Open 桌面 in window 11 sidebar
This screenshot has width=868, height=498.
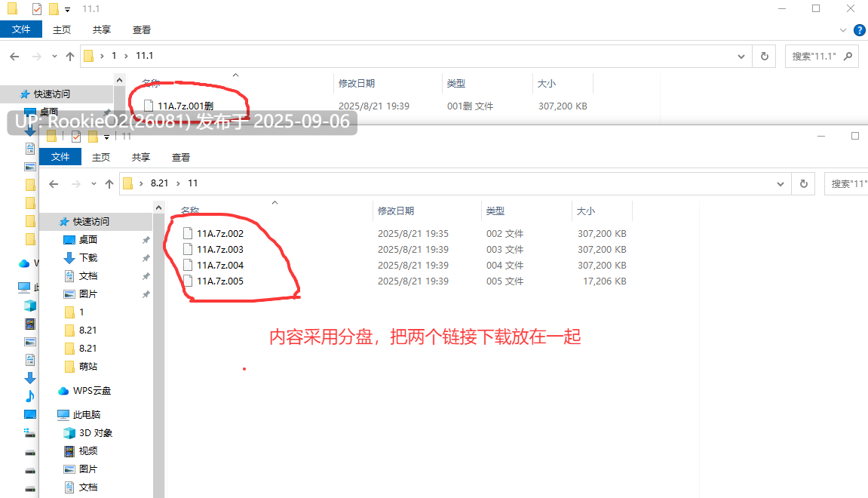(x=88, y=239)
